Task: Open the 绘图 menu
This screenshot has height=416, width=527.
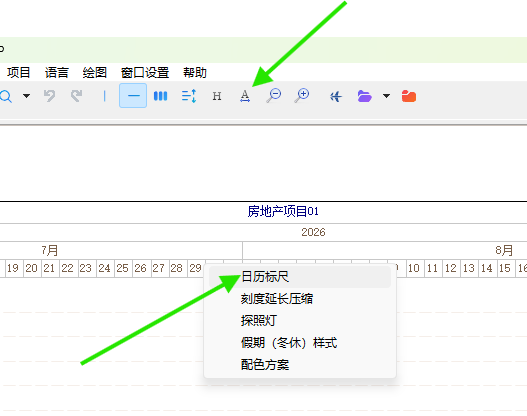Action: click(x=94, y=73)
